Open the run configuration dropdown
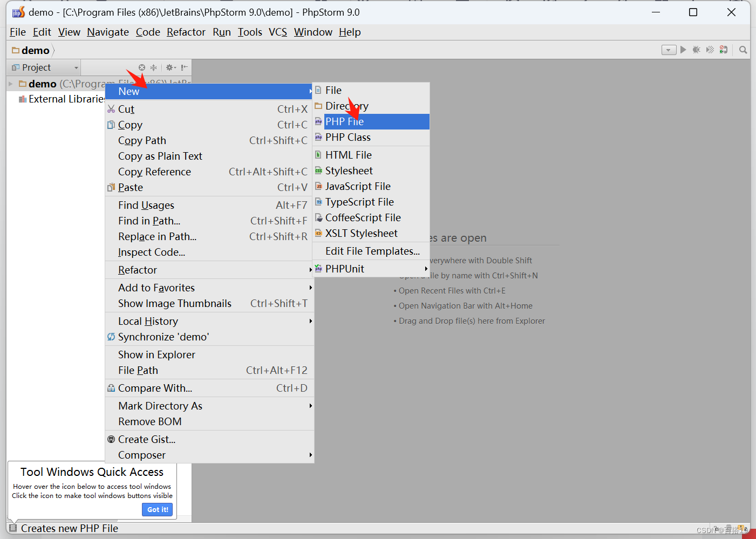756x539 pixels. point(669,50)
